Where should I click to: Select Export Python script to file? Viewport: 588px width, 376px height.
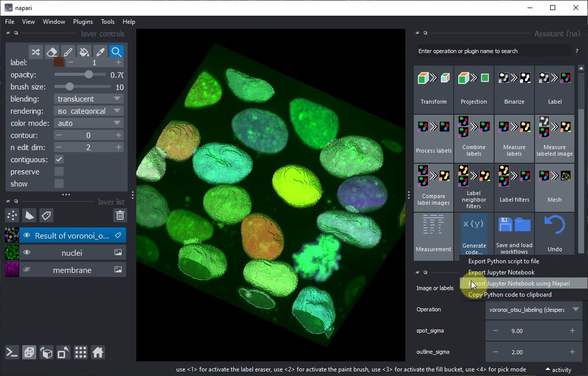503,261
